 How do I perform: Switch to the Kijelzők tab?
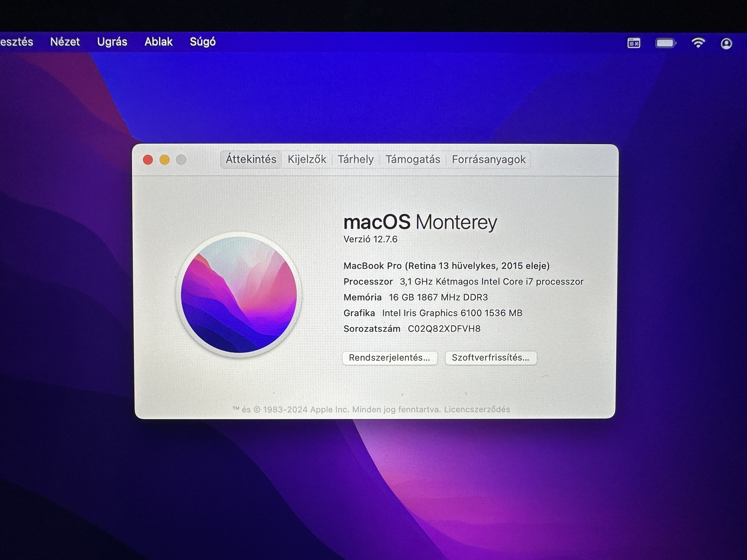307,159
